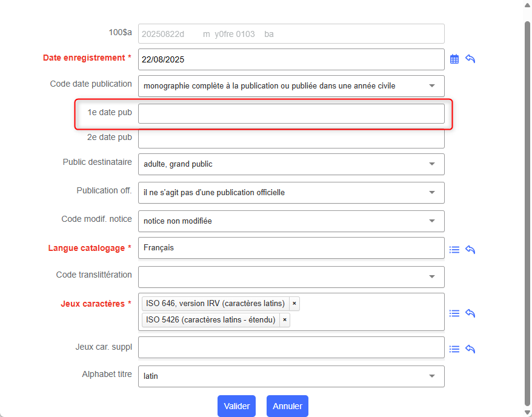The width and height of the screenshot is (532, 417).
Task: Click the reset arrow beside Jeux car. suppl
Action: pos(470,349)
